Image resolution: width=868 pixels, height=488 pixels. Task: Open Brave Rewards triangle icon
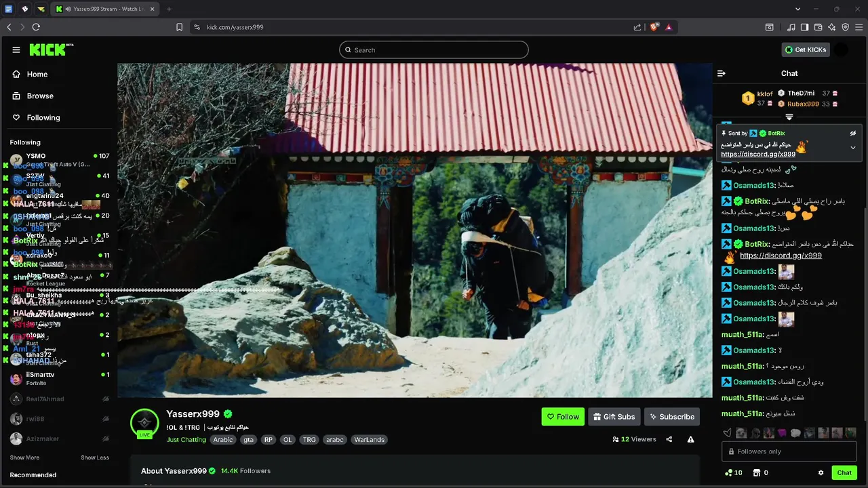click(x=669, y=27)
